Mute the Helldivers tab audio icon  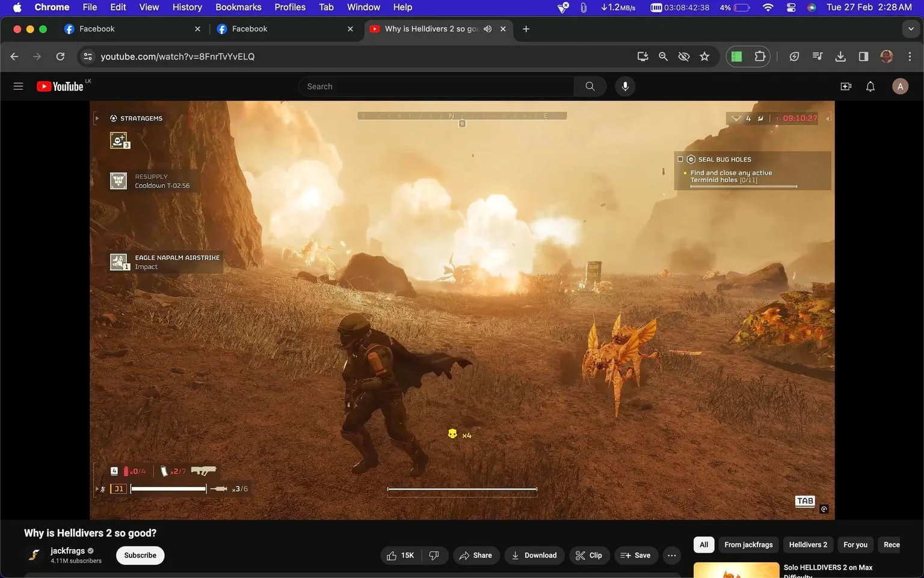(487, 29)
